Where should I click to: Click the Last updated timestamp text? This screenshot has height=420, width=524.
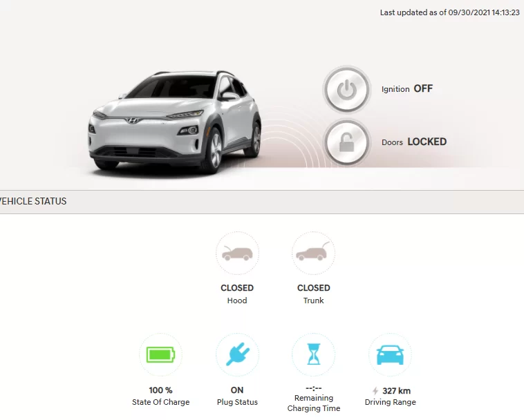(x=450, y=12)
